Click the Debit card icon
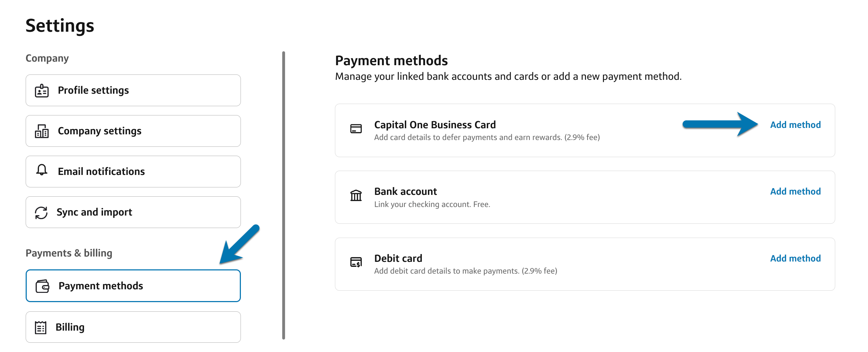The height and width of the screenshot is (352, 868). pos(356,262)
